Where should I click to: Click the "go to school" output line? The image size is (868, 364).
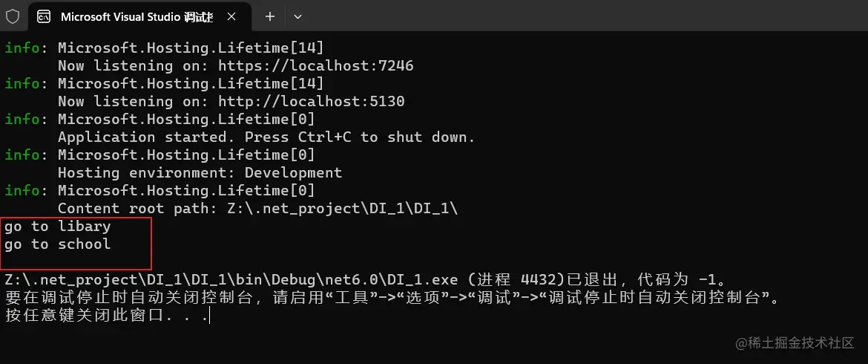58,244
